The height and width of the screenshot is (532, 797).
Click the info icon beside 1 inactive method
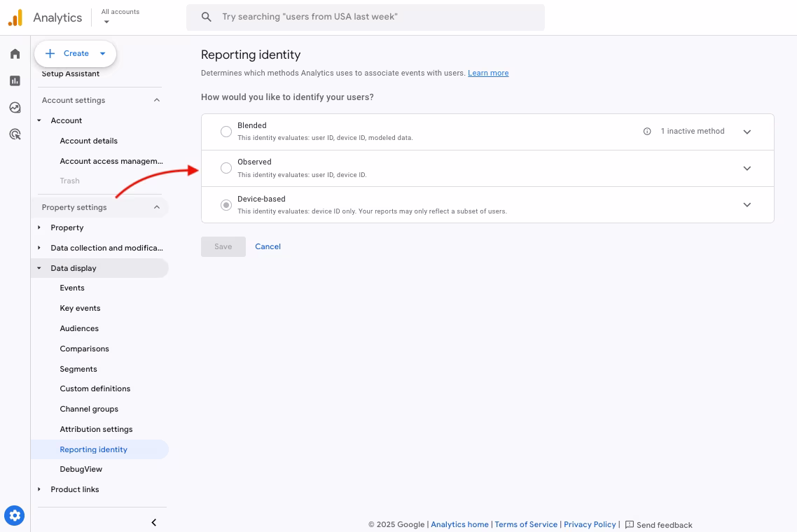tap(647, 132)
